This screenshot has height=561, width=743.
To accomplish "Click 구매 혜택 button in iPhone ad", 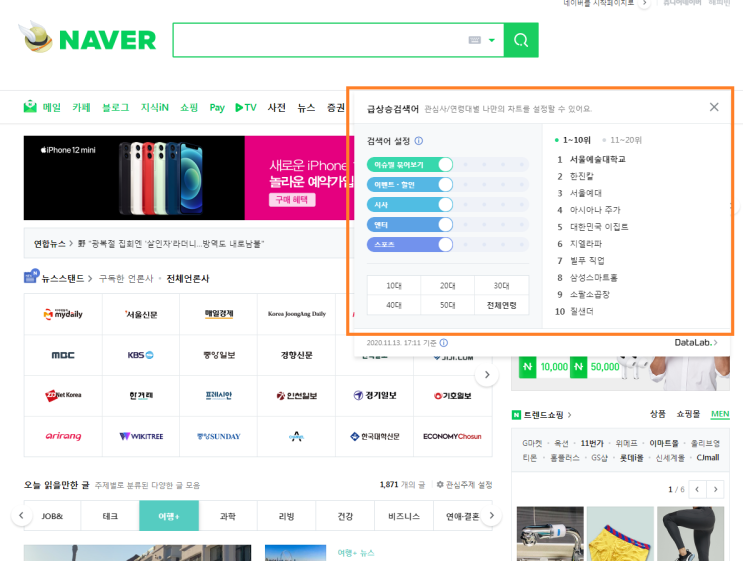I will click(292, 200).
